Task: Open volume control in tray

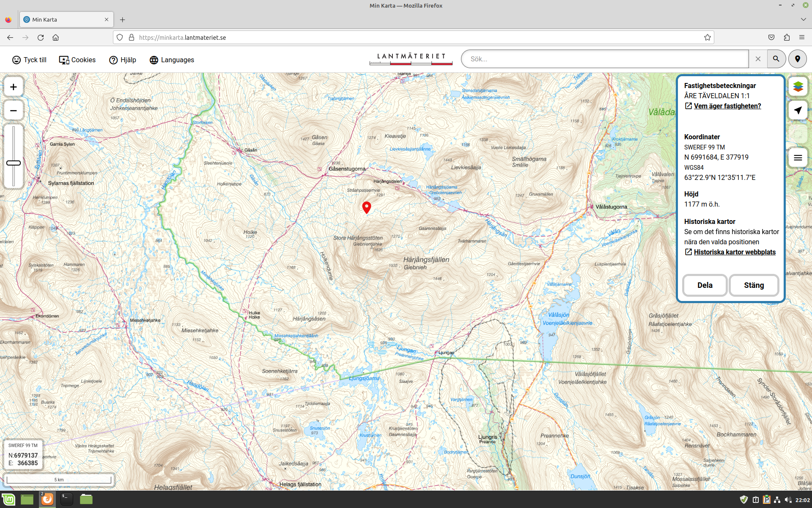Action: pyautogui.click(x=788, y=500)
